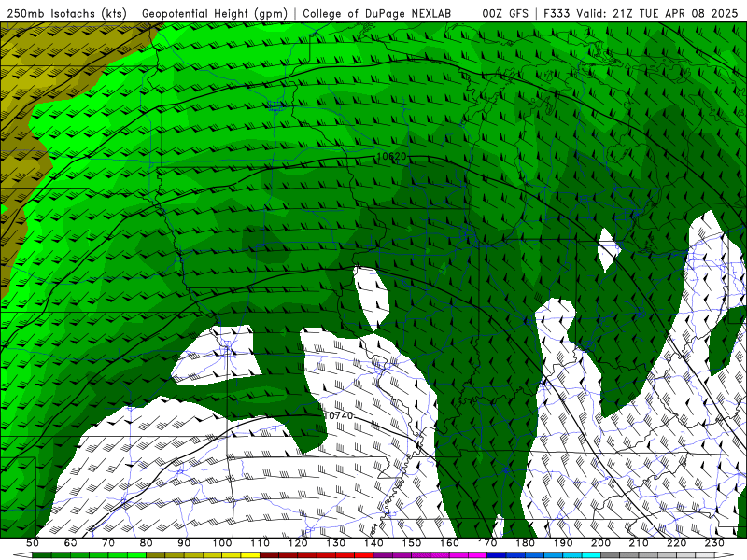
Task: Click the 220 value on color scale
Action: click(676, 543)
